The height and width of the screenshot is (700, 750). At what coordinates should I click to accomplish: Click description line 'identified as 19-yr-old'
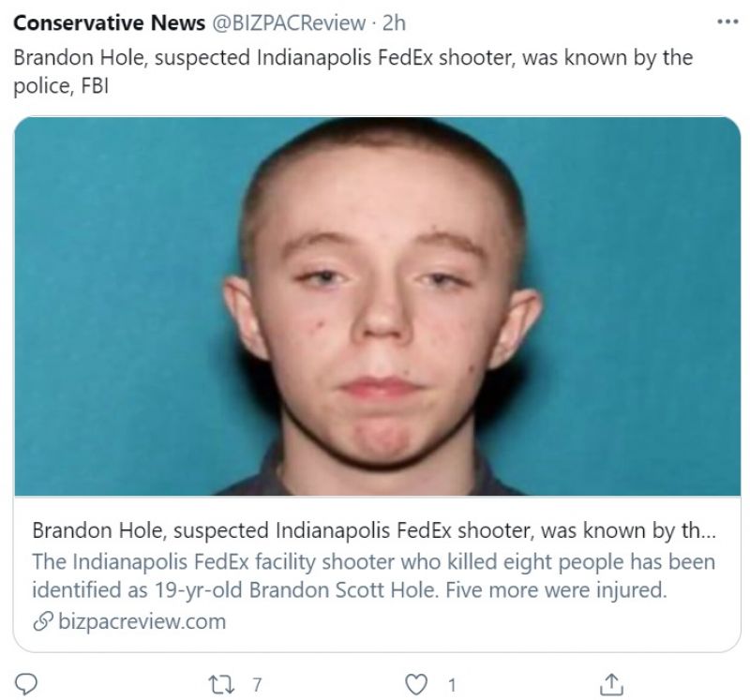(349, 590)
